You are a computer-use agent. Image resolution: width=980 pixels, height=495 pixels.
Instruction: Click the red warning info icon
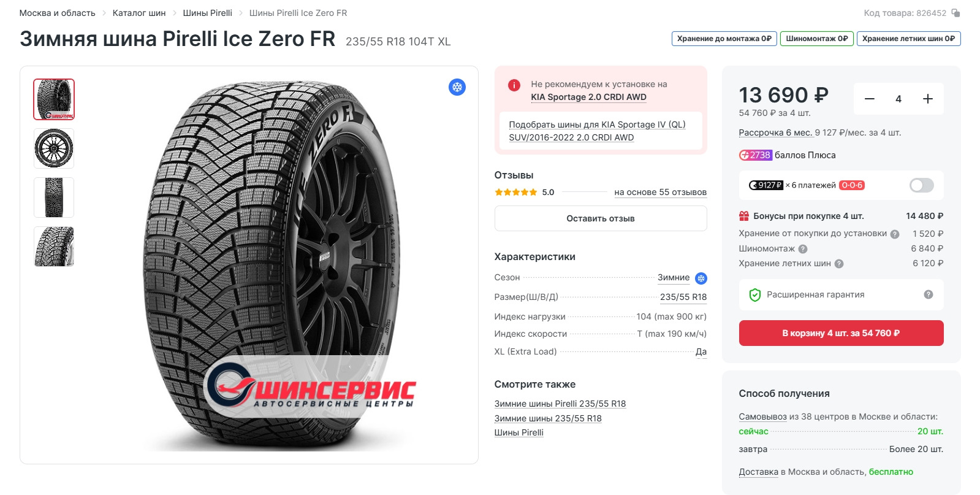point(514,85)
